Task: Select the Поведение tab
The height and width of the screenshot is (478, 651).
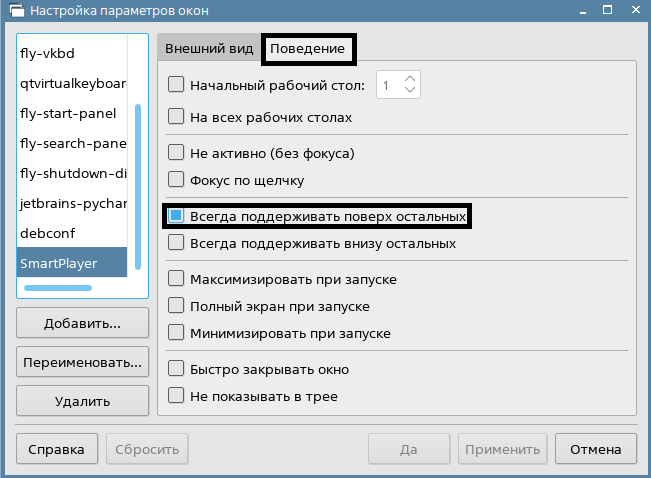Action: pos(308,49)
